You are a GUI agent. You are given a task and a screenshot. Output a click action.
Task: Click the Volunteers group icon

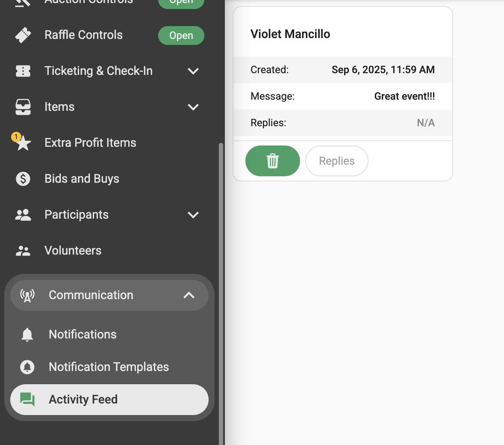[23, 251]
